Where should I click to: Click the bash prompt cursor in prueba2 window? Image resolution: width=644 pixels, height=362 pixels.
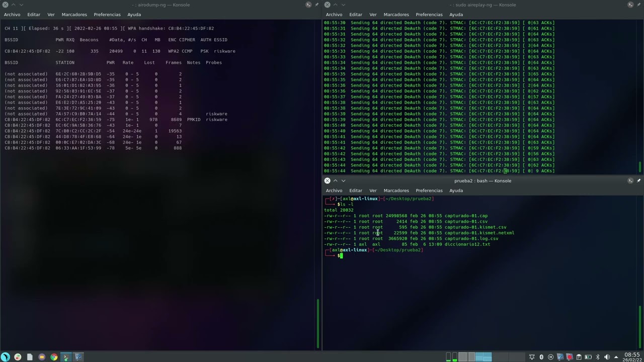tap(341, 255)
